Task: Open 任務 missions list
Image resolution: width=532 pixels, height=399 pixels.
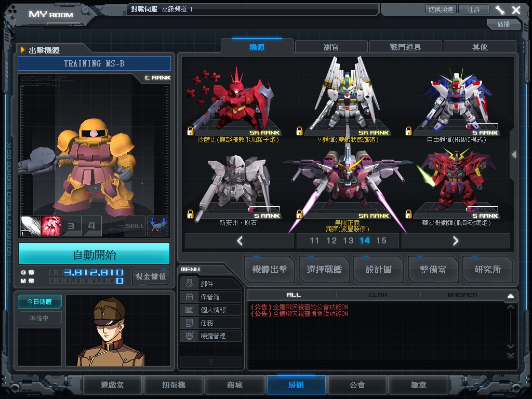Action: pyautogui.click(x=211, y=323)
